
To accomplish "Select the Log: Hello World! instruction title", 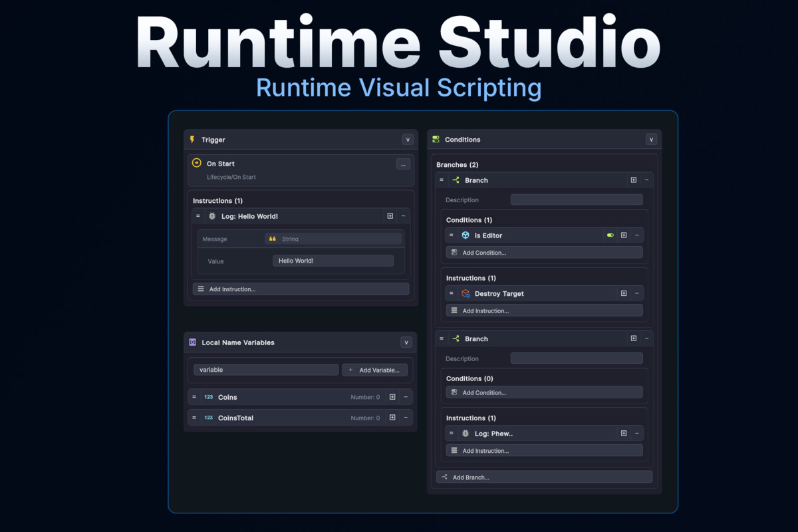I will tap(249, 216).
